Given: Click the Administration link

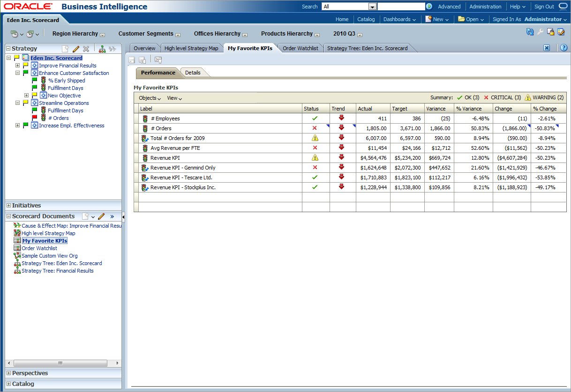Looking at the screenshot, I should tap(485, 7).
